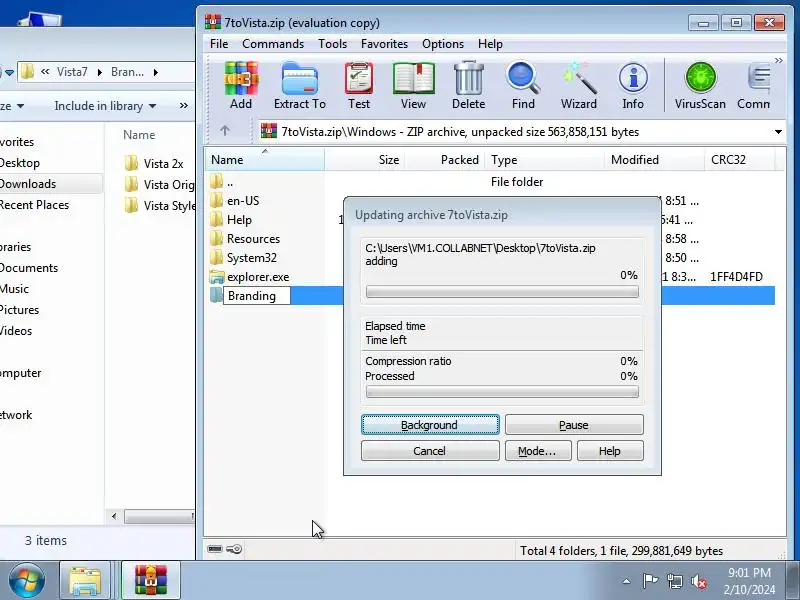Select the Vista 2x folder in Explorer
The image size is (800, 600).
(154, 163)
